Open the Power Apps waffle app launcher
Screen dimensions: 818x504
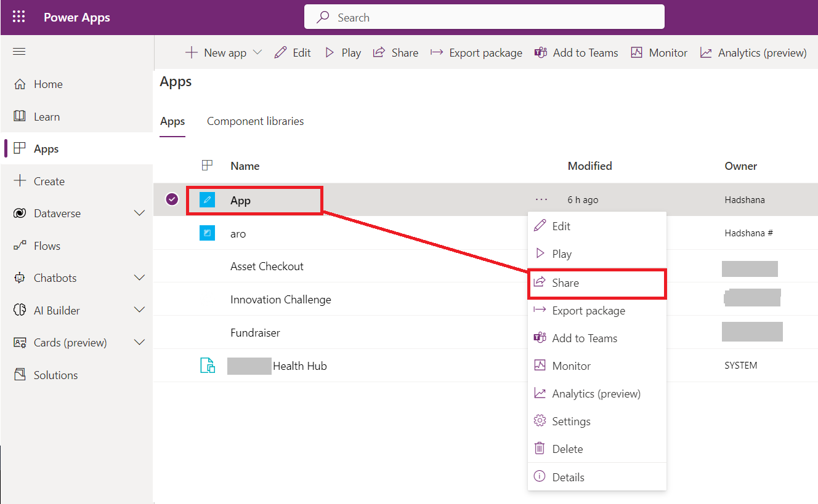18,17
